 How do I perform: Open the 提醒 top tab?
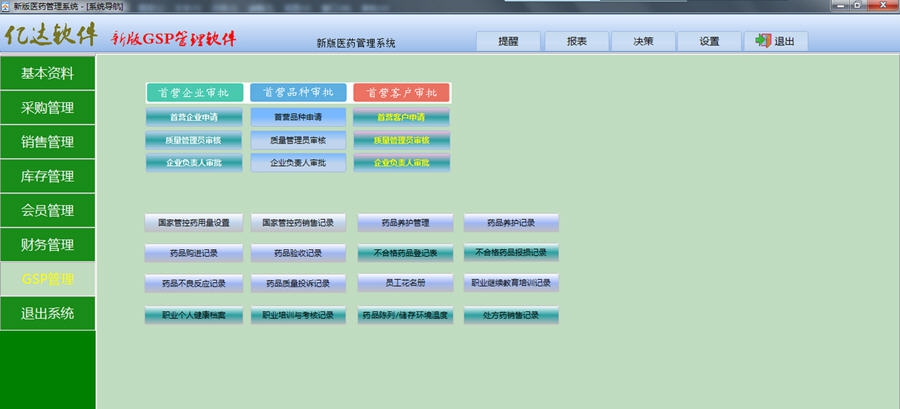pyautogui.click(x=509, y=41)
